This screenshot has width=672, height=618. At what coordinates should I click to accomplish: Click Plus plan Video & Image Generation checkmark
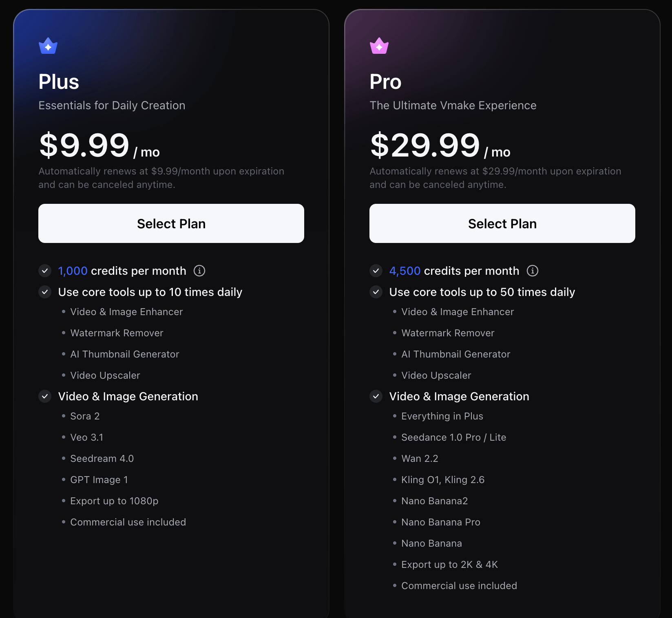(45, 396)
